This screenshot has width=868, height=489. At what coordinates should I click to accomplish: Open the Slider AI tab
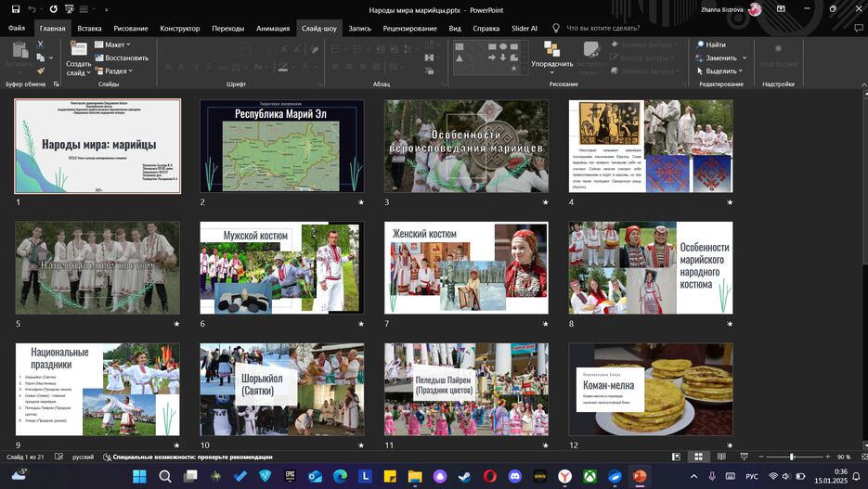tap(525, 28)
